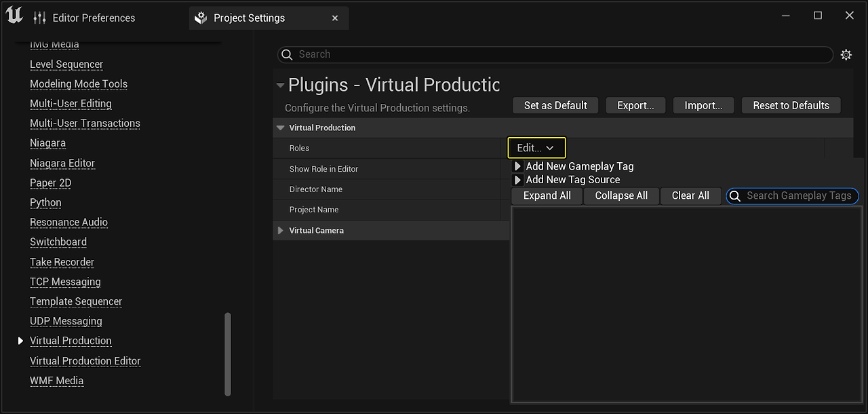Open Modeling Mode Tools settings
The height and width of the screenshot is (414, 868).
[79, 84]
